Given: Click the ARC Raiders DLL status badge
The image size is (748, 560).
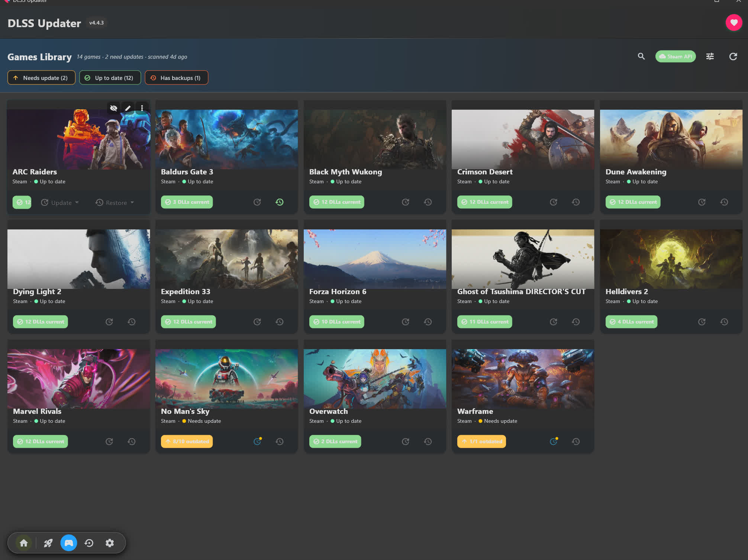Looking at the screenshot, I should point(22,202).
